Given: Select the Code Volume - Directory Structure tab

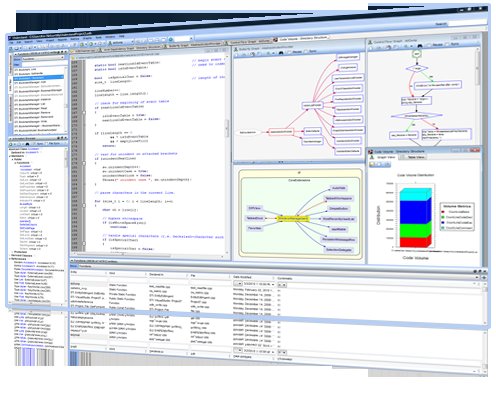Looking at the screenshot, I should [x=301, y=39].
